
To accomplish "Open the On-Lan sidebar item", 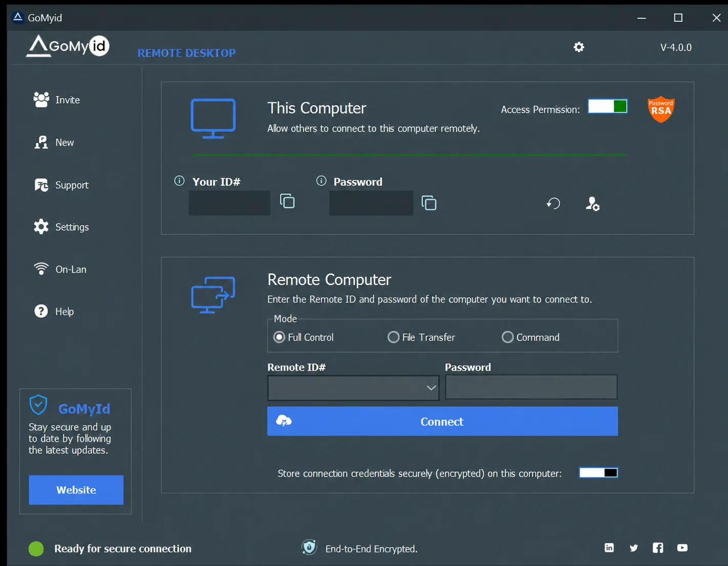I will [x=60, y=269].
